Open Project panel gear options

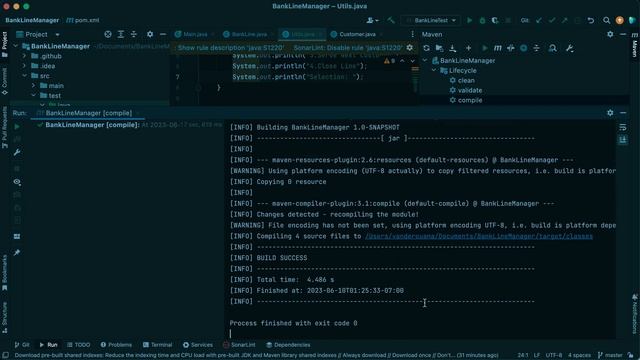[150, 34]
